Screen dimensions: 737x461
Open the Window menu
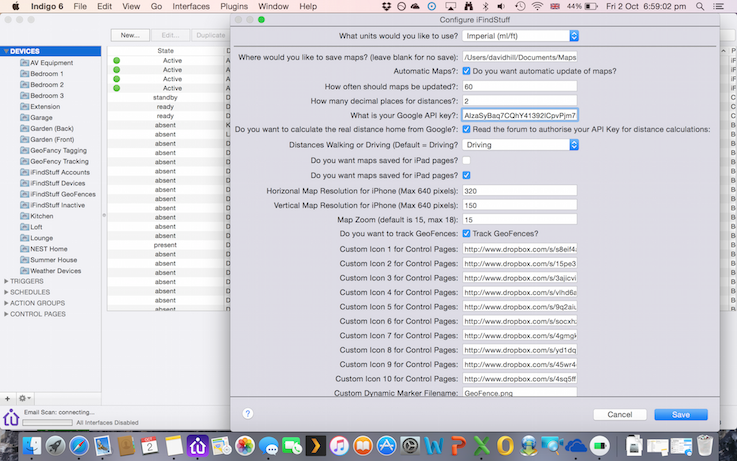click(x=274, y=6)
